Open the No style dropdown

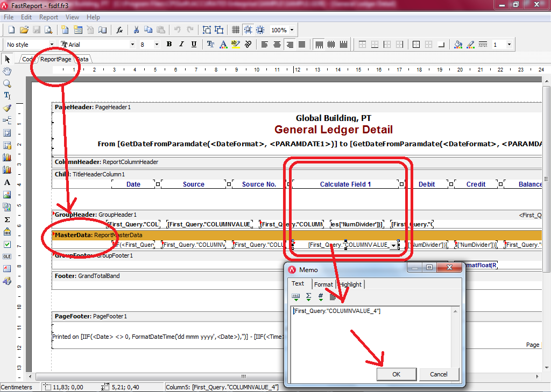tap(52, 45)
